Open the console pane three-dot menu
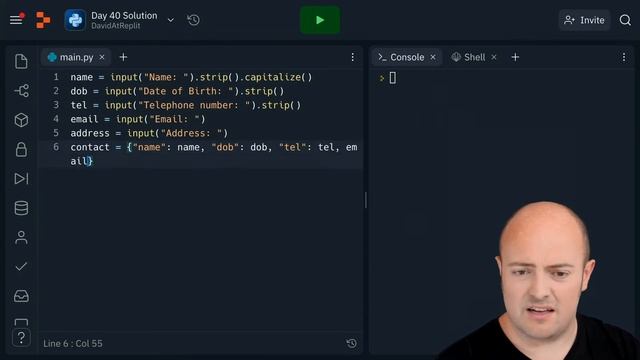This screenshot has width=640, height=360. (624, 57)
